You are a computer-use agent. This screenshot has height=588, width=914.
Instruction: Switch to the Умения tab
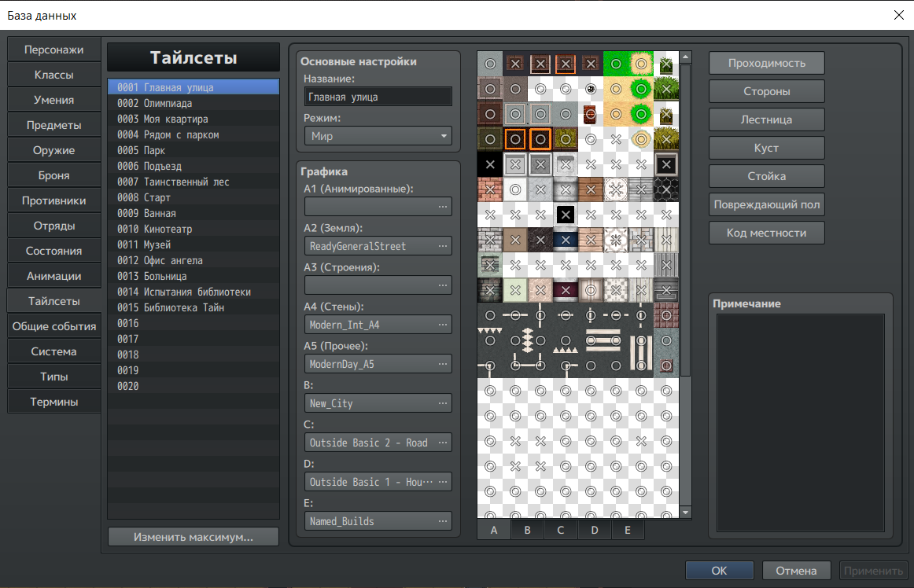coord(53,100)
